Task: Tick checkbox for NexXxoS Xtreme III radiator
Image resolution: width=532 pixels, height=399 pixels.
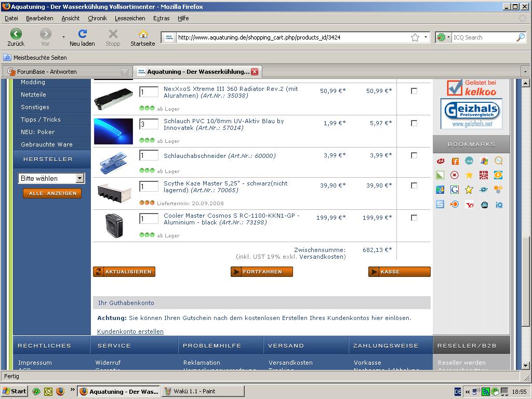Action: pos(414,91)
